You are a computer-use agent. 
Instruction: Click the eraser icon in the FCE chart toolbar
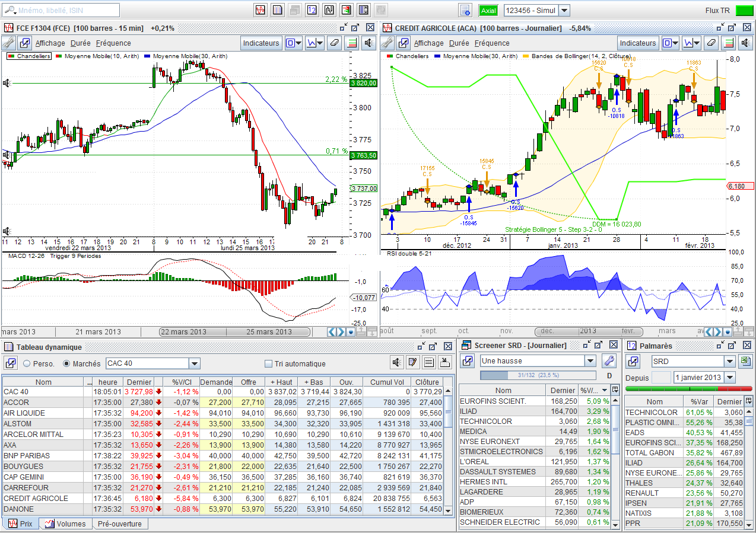tap(335, 43)
